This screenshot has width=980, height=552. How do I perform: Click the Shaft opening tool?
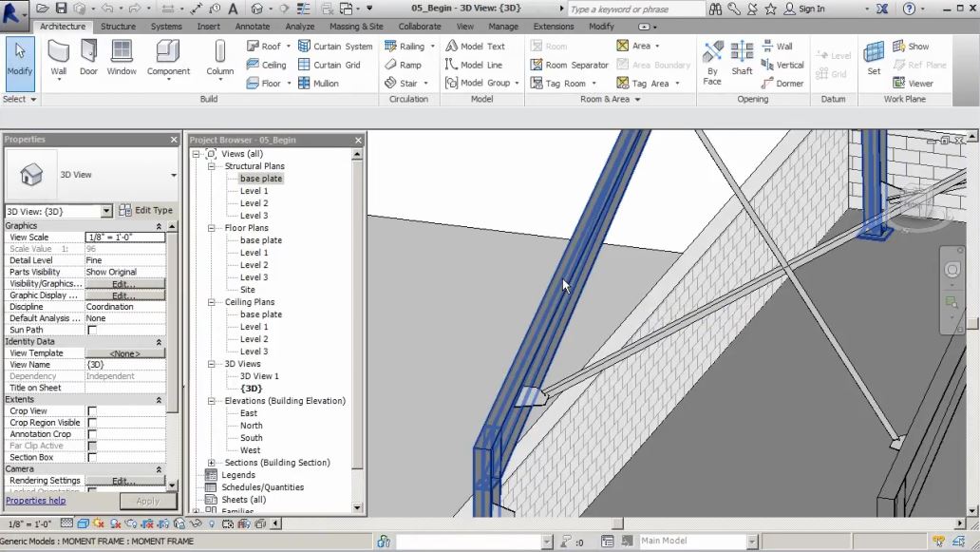742,58
